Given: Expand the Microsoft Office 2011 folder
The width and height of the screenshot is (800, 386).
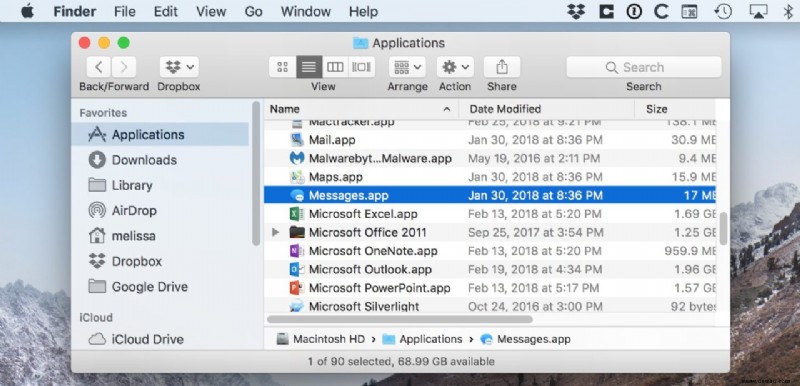Looking at the screenshot, I should click(276, 233).
